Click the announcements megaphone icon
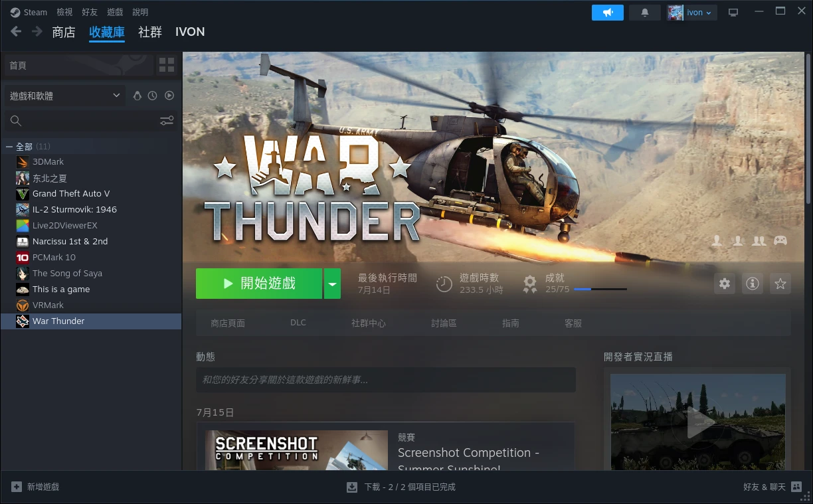 (x=607, y=13)
